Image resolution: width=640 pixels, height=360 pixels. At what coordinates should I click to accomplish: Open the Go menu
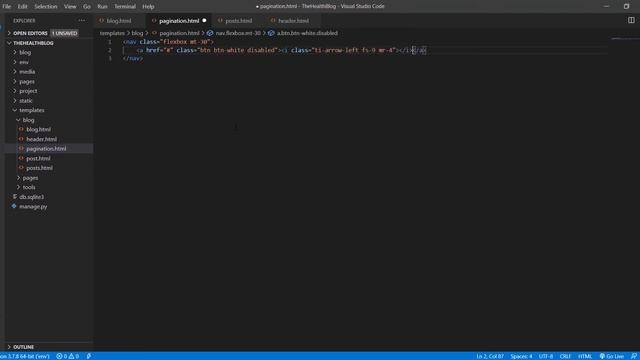pyautogui.click(x=87, y=6)
